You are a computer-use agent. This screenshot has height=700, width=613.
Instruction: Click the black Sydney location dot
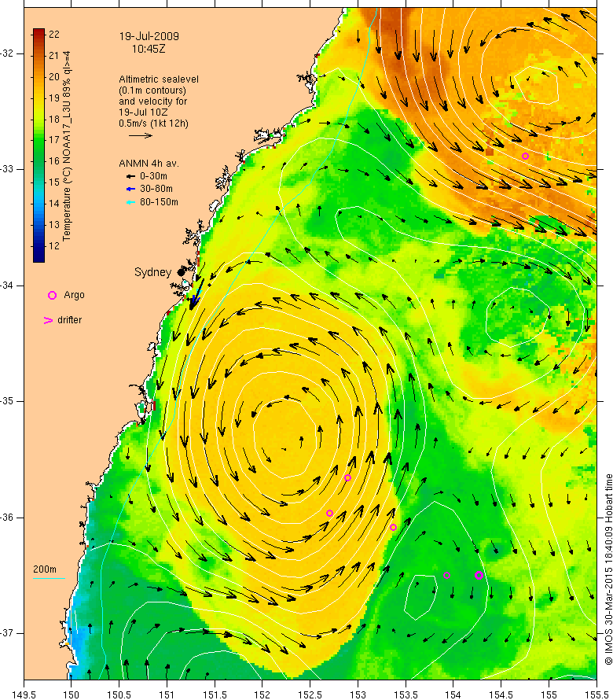(181, 272)
